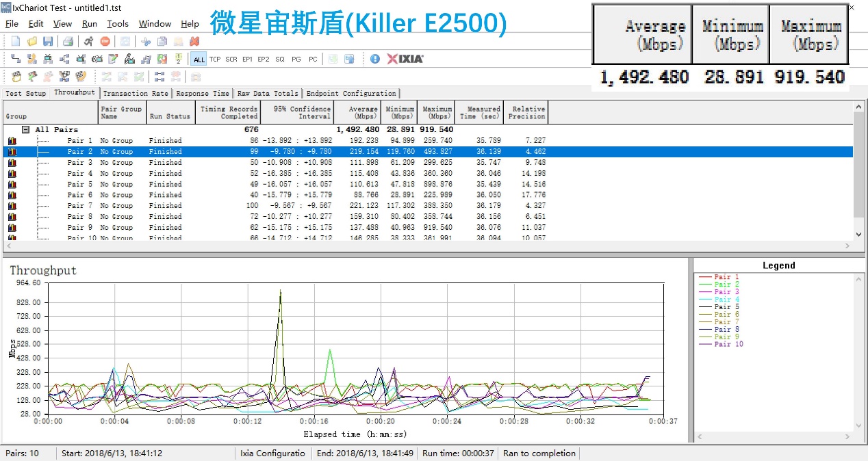Click Pair 2 in the Legend panel
The height and width of the screenshot is (461, 868).
pos(718,285)
